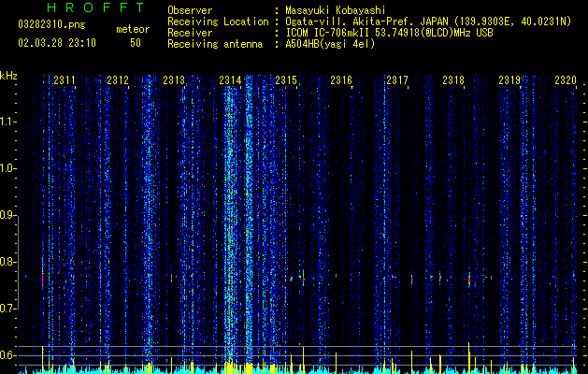Click the 2320 time marker
This screenshot has height=374, width=588.
[566, 80]
